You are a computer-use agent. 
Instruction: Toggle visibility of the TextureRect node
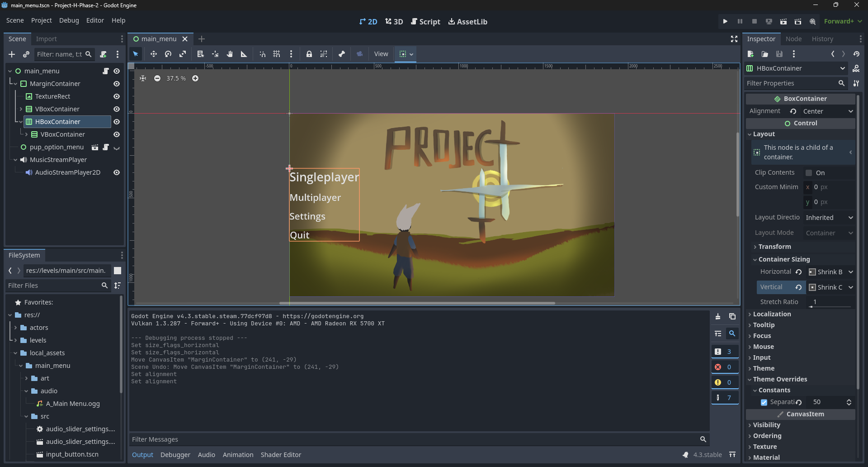[x=117, y=96]
